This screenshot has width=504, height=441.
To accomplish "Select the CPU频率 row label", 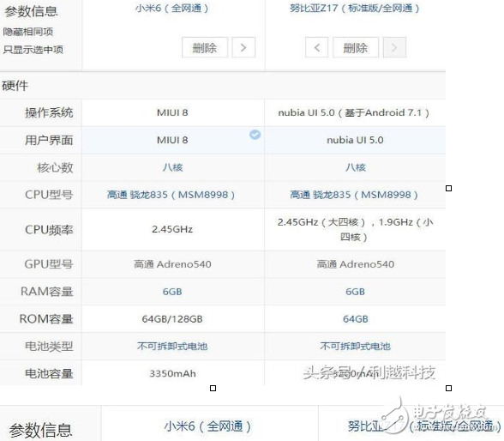I will [x=49, y=229].
